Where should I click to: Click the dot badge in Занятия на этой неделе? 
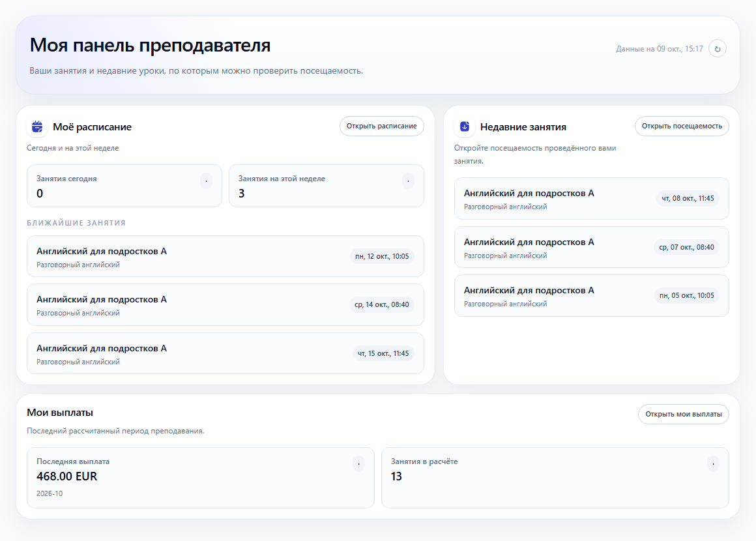pyautogui.click(x=408, y=181)
